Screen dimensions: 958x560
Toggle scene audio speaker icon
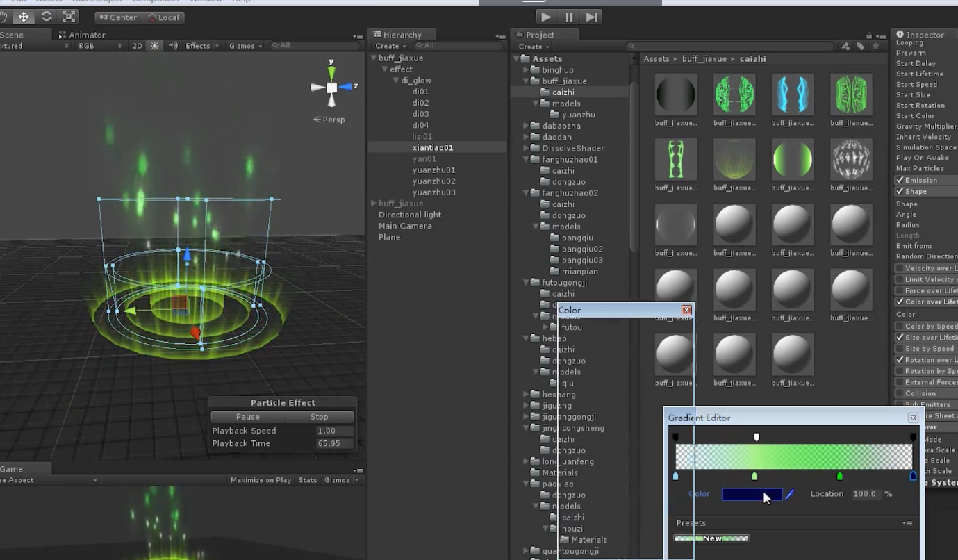[x=173, y=46]
